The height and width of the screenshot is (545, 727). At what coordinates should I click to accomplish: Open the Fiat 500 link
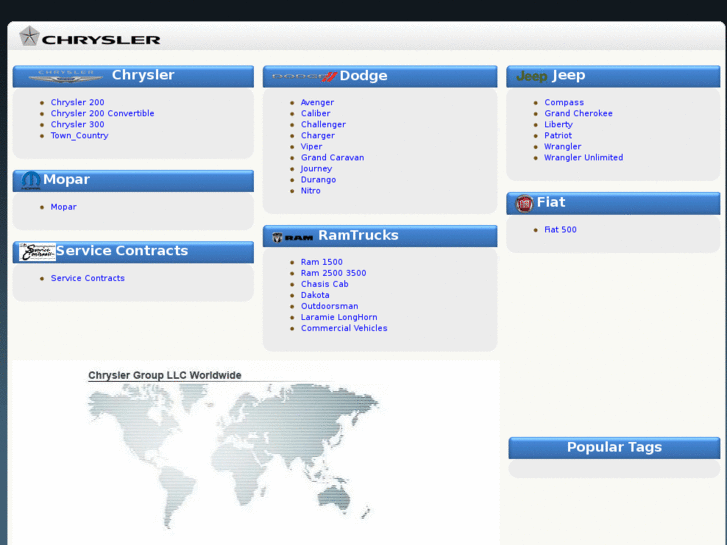[560, 230]
